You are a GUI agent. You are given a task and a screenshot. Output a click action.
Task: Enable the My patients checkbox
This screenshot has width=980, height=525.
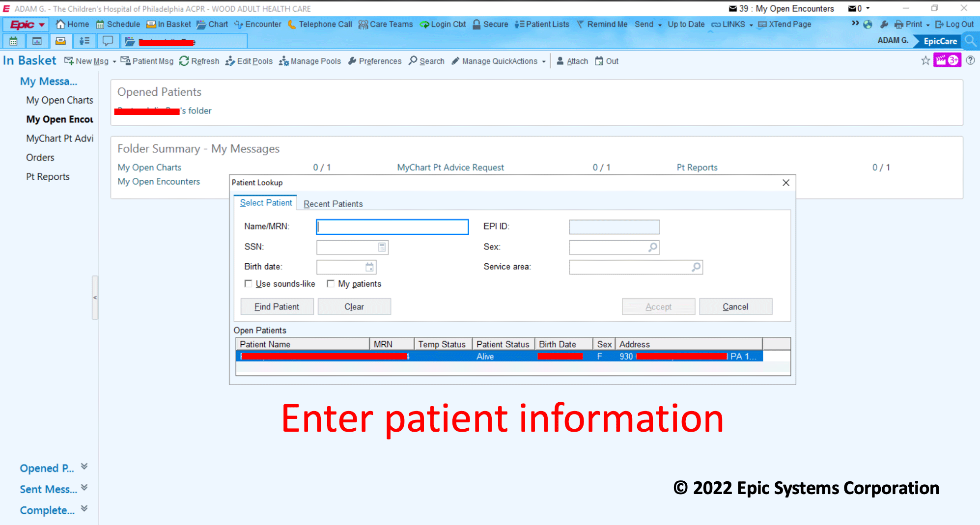click(x=331, y=284)
